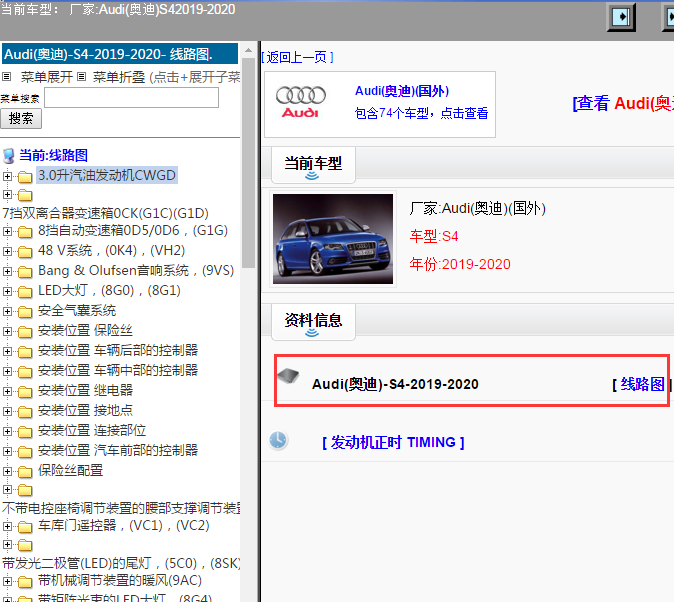Click the clock icon beside engine timing
Screen dimensions: 674x602
click(278, 440)
